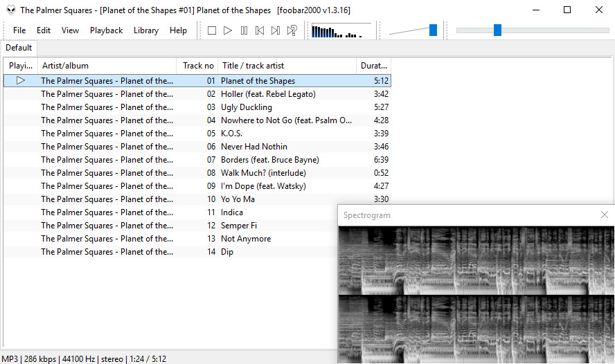Image resolution: width=615 pixels, height=364 pixels.
Task: Adjust the volume slider handle
Action: (x=433, y=30)
